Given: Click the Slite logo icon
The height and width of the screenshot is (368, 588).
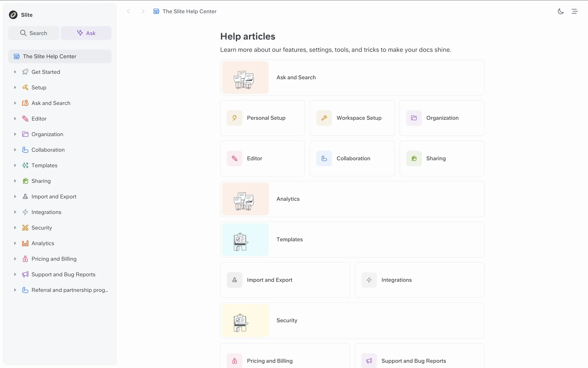Looking at the screenshot, I should [13, 15].
